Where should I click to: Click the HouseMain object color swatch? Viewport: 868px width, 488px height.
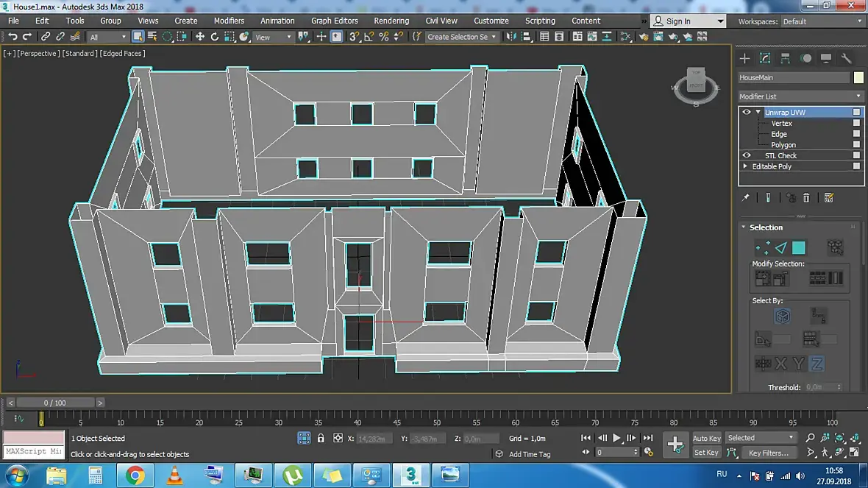point(858,78)
